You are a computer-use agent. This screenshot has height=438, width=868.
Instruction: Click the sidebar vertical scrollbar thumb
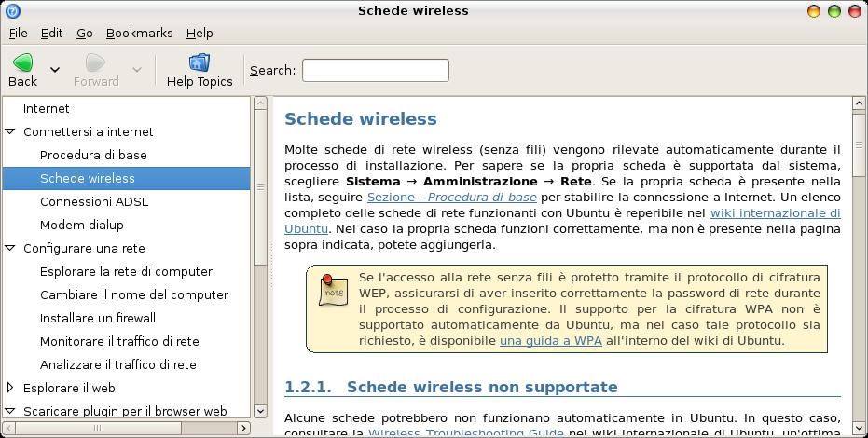pos(260,187)
